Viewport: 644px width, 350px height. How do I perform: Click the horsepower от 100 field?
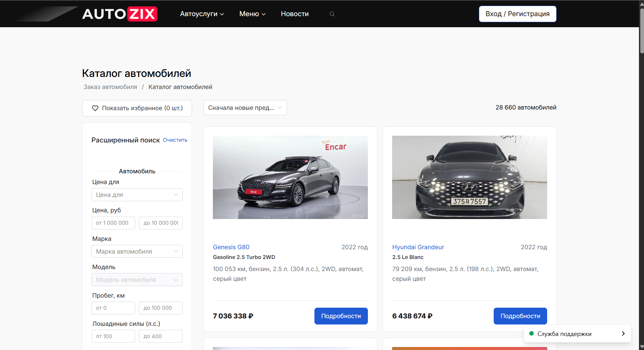pyautogui.click(x=113, y=336)
